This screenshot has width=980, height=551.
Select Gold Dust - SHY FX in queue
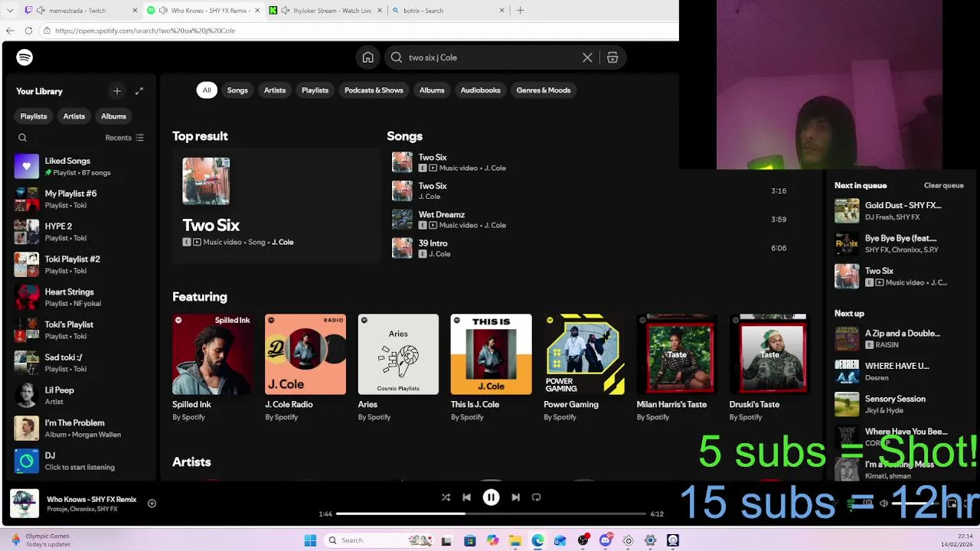(x=901, y=210)
